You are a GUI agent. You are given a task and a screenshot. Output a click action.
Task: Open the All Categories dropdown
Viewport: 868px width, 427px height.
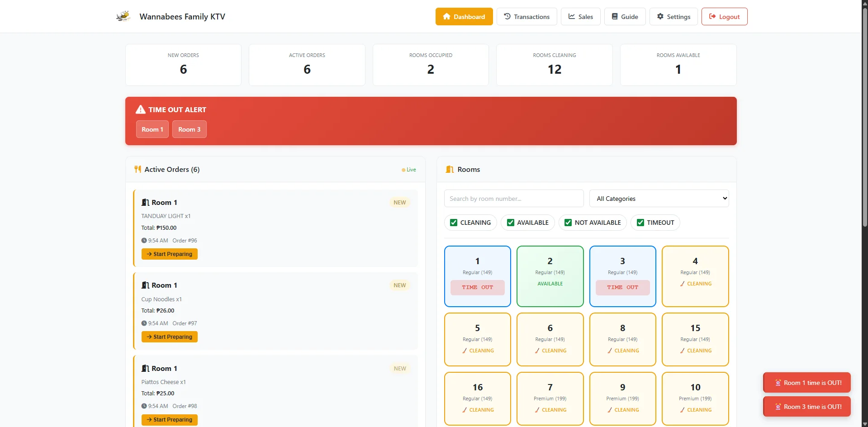[659, 199]
